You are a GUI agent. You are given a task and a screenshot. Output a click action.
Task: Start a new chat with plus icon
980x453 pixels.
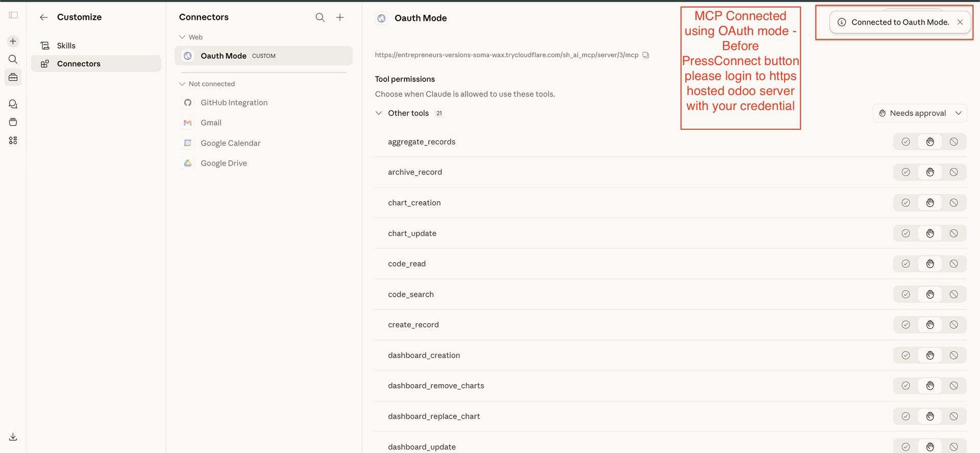click(13, 41)
